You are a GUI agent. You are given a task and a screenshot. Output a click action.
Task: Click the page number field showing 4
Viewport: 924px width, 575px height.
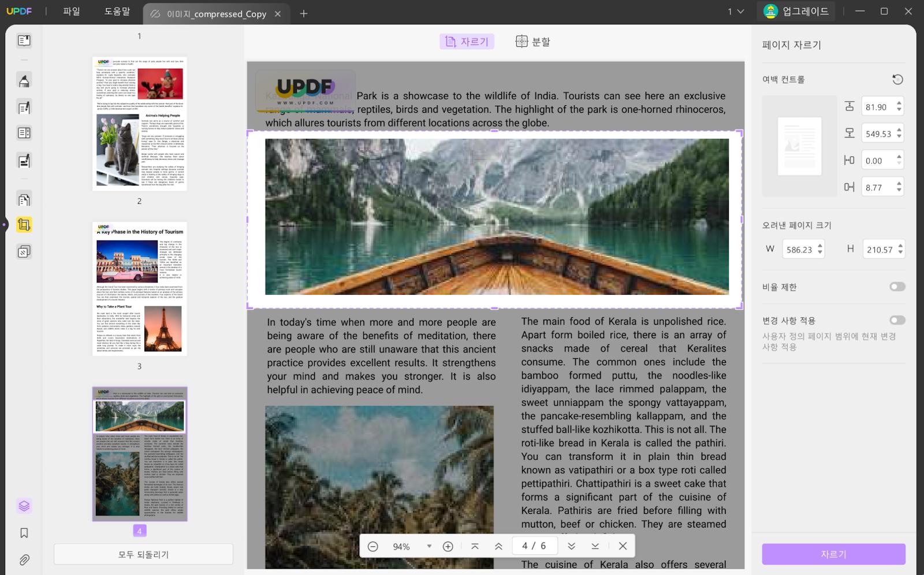pyautogui.click(x=534, y=546)
